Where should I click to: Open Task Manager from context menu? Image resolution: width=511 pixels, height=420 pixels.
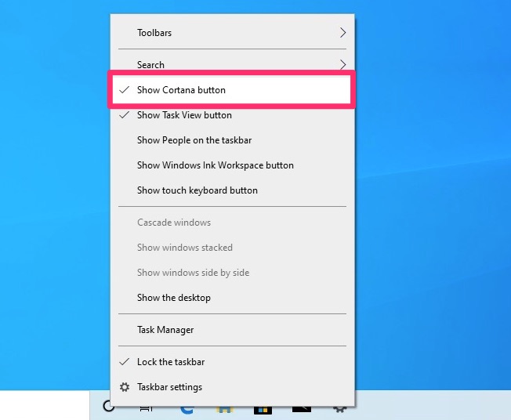click(232, 330)
